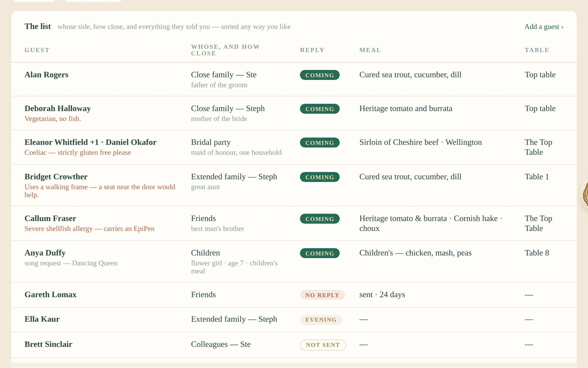588x368 pixels.
Task: Click 'The Top Table' in Eleanor Whitfield row
Action: point(538,147)
